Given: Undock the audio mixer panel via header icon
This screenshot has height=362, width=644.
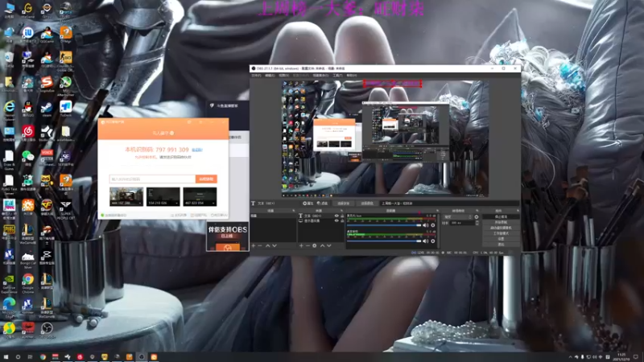Looking at the screenshot, I should 437,211.
